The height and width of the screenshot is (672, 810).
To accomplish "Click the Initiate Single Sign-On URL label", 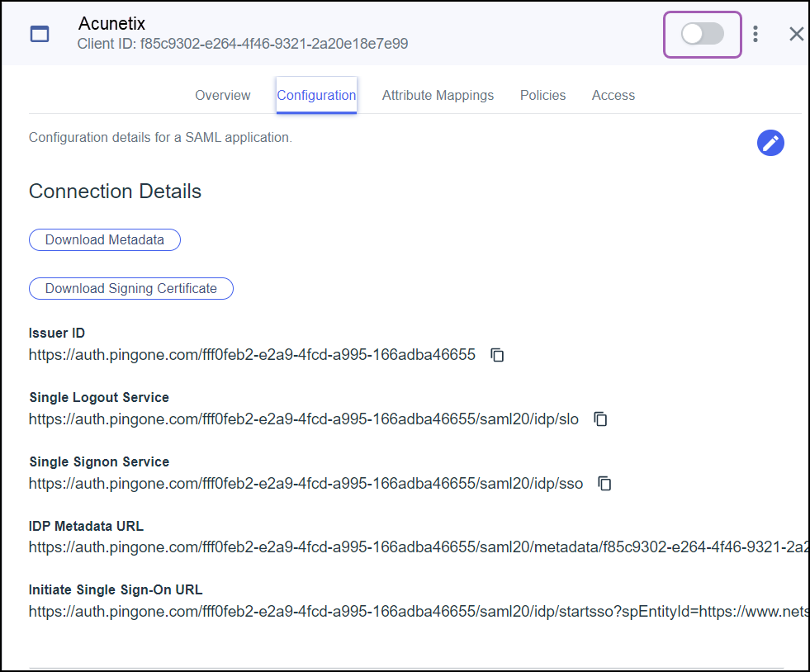I will point(116,590).
